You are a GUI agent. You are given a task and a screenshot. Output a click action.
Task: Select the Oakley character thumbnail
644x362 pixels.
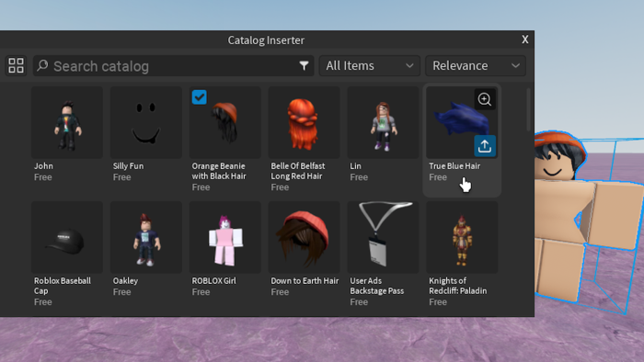pyautogui.click(x=145, y=237)
